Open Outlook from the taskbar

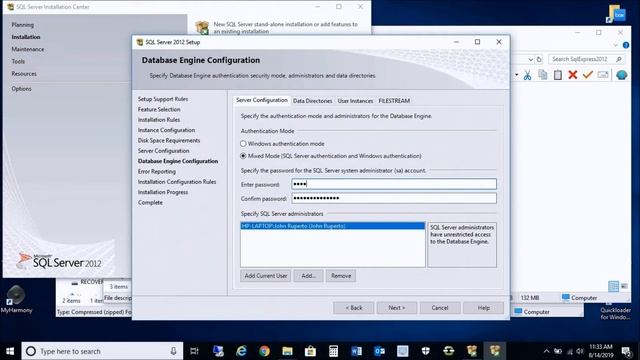tap(379, 351)
